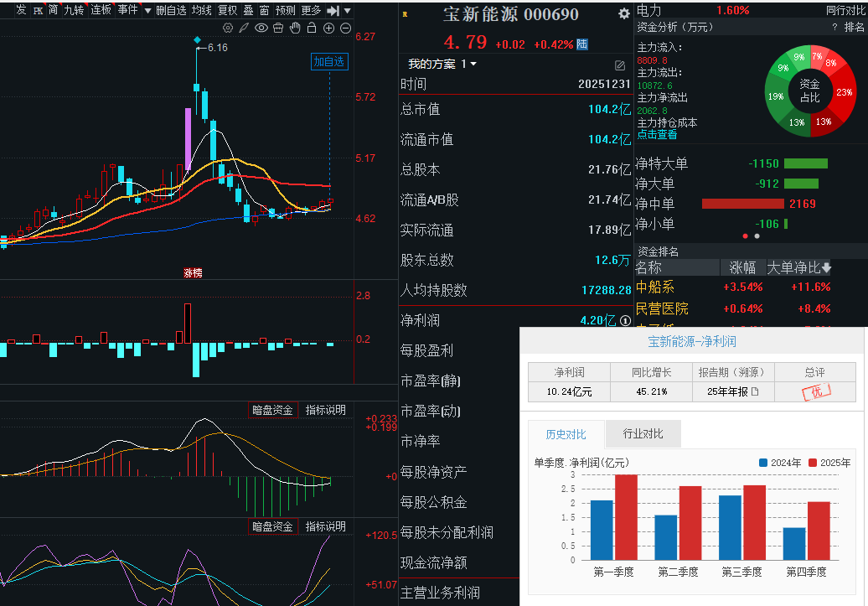Click edit icon for 我的方案
868x606 pixels.
[620, 65]
